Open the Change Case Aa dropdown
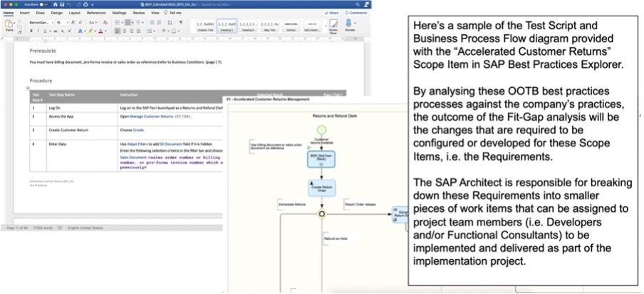Viewport: 644px width, 294px height. 93,23
